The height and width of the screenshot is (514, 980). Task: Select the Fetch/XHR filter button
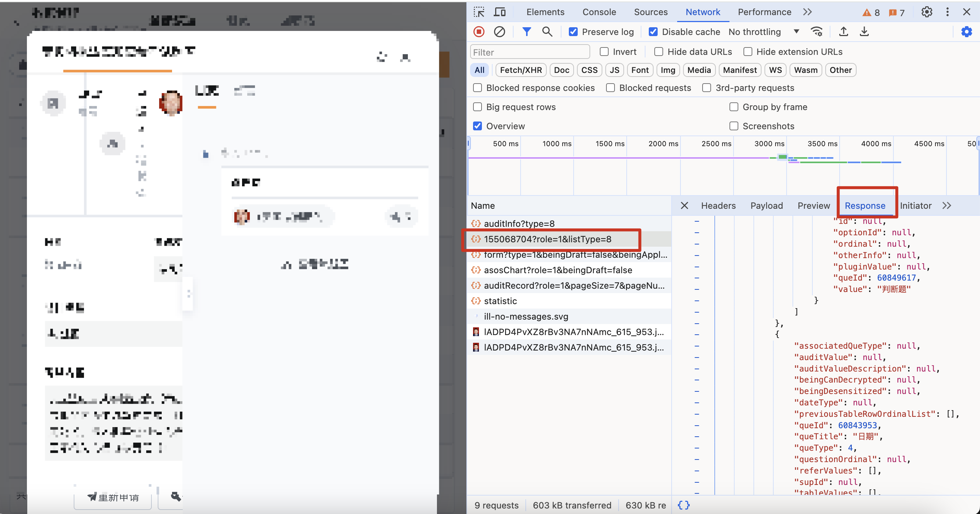click(x=521, y=70)
